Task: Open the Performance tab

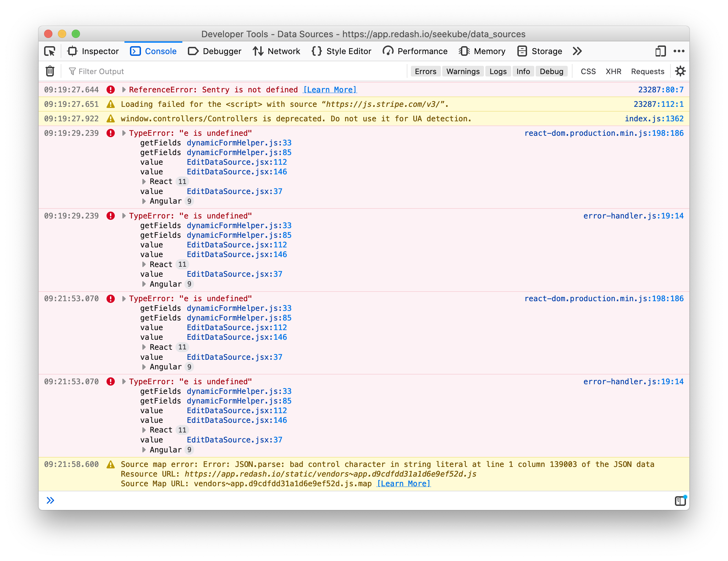Action: click(415, 51)
